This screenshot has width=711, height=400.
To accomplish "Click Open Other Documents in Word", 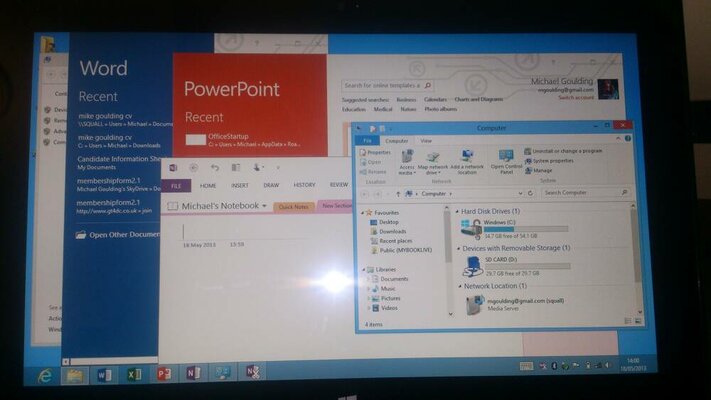I will (122, 234).
